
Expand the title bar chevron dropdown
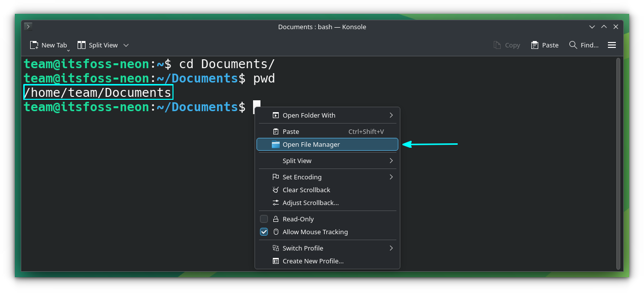click(592, 27)
